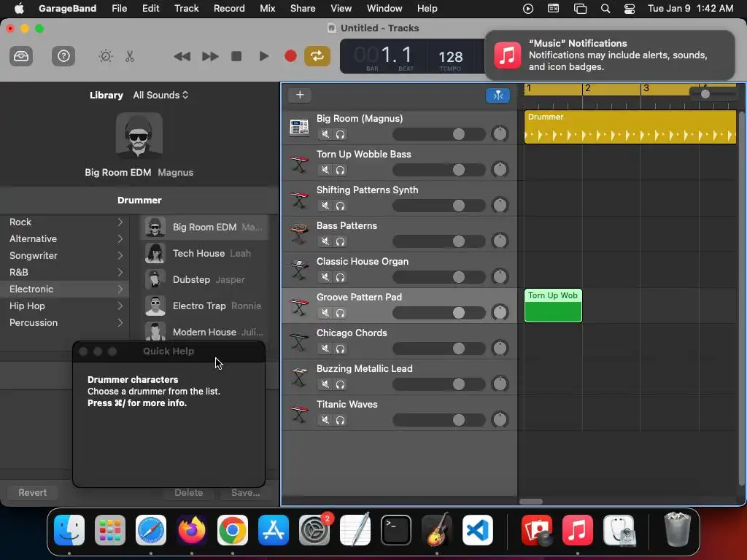
Task: Click the Bass Patterns track icon
Action: [299, 235]
